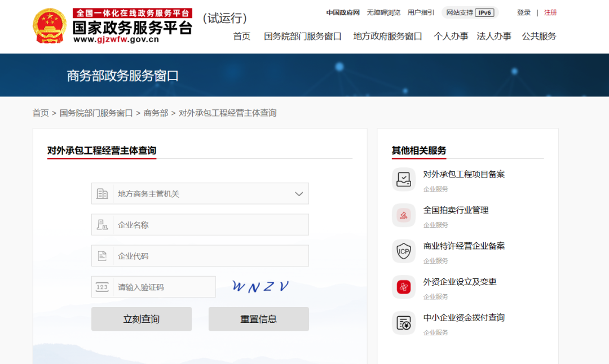609x364 pixels.
Task: Click the 重置信息 reset button
Action: 258,319
